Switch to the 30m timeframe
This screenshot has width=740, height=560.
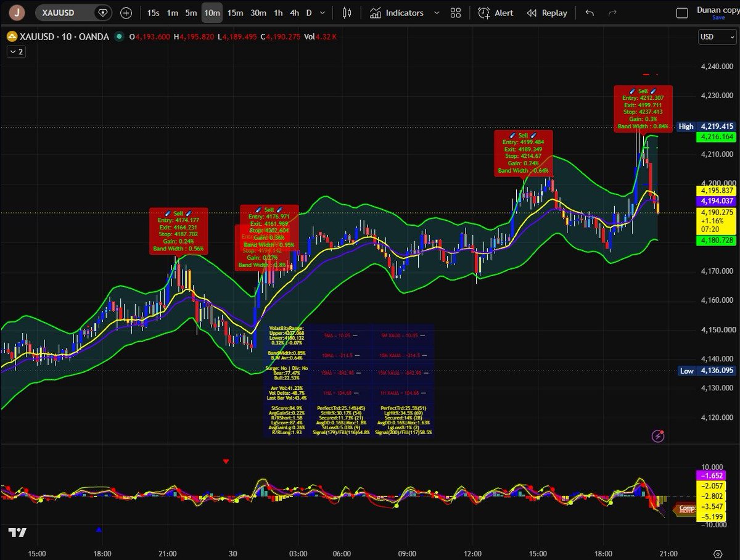pyautogui.click(x=258, y=12)
